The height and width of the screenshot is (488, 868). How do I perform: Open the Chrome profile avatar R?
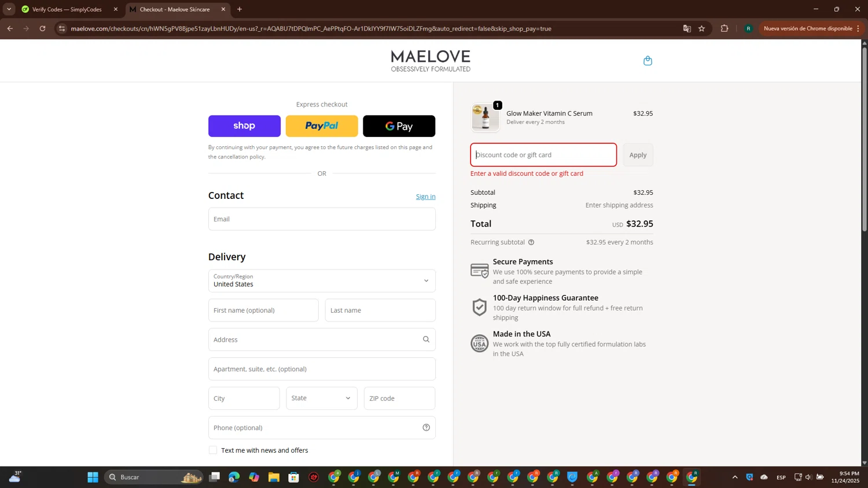(x=748, y=28)
